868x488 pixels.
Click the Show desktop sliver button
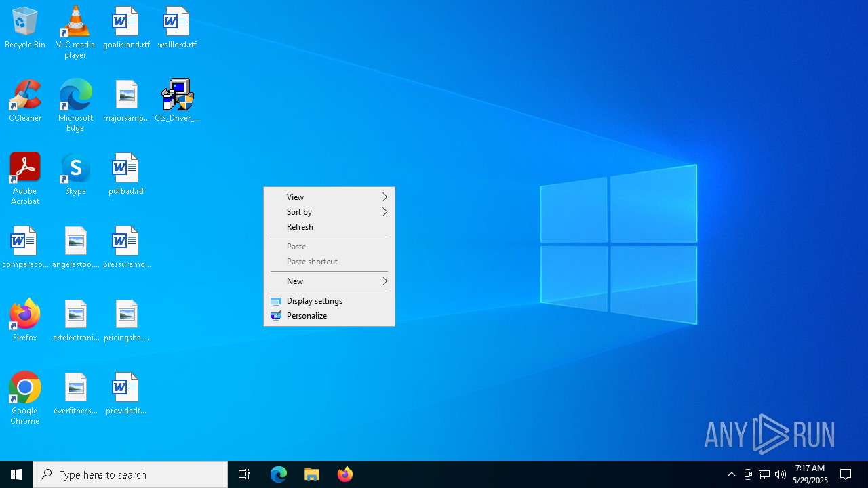866,474
